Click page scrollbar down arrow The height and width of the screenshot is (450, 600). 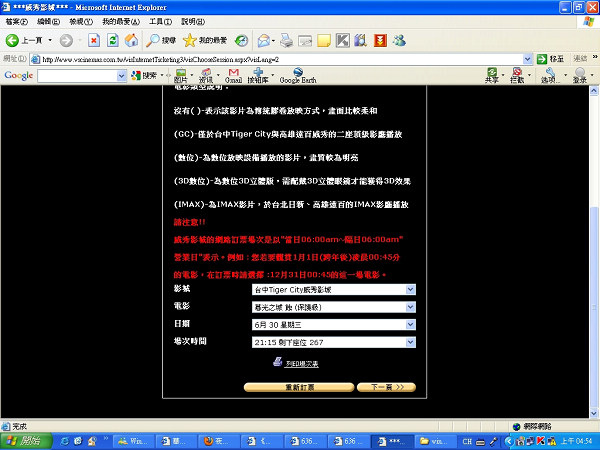pos(594,413)
